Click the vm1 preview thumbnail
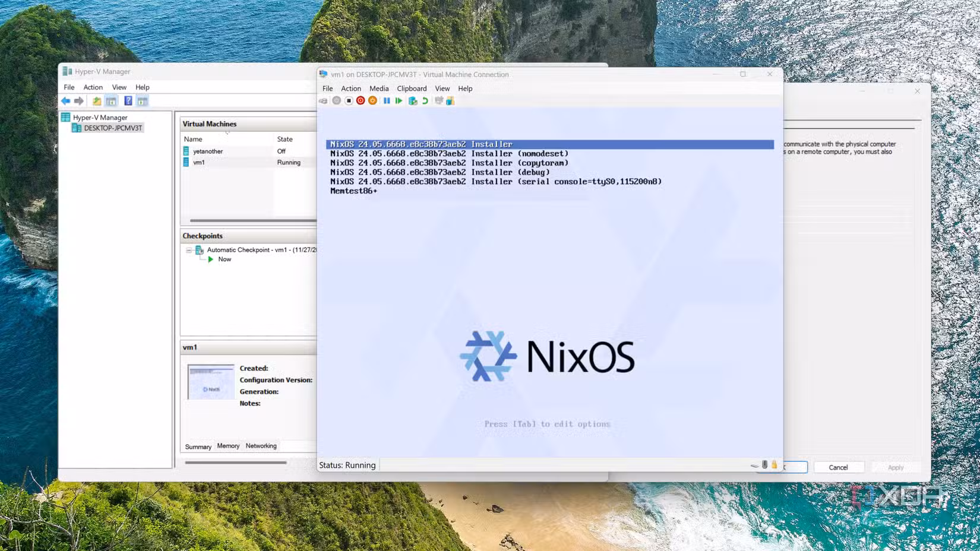The width and height of the screenshot is (980, 551). [211, 382]
